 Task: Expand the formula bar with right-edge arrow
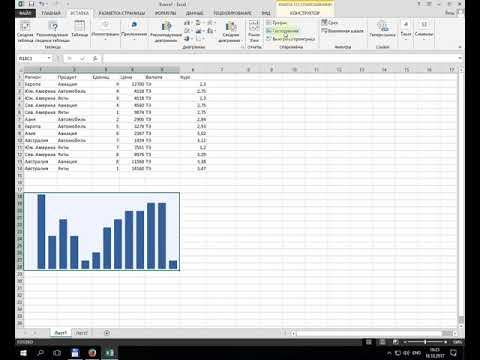[460, 58]
